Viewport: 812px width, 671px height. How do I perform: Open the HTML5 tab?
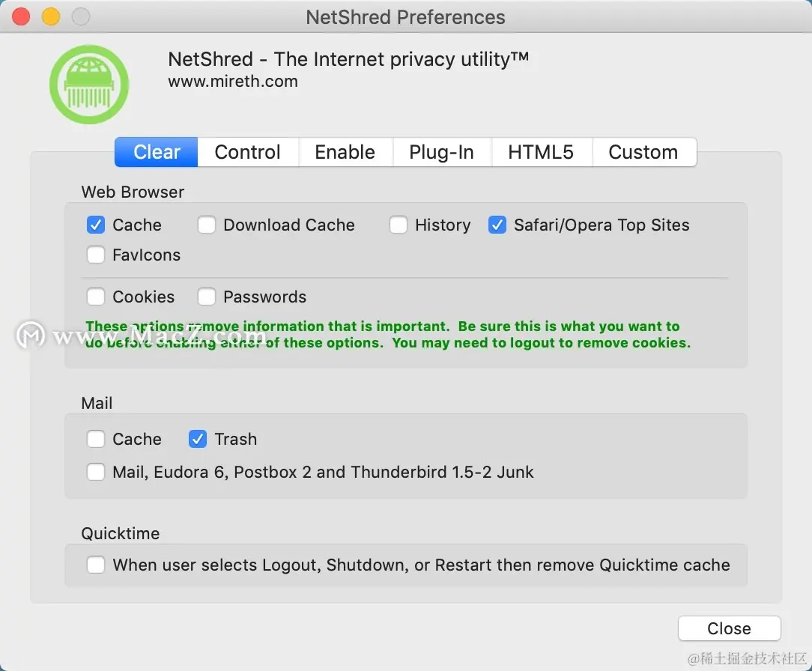541,152
